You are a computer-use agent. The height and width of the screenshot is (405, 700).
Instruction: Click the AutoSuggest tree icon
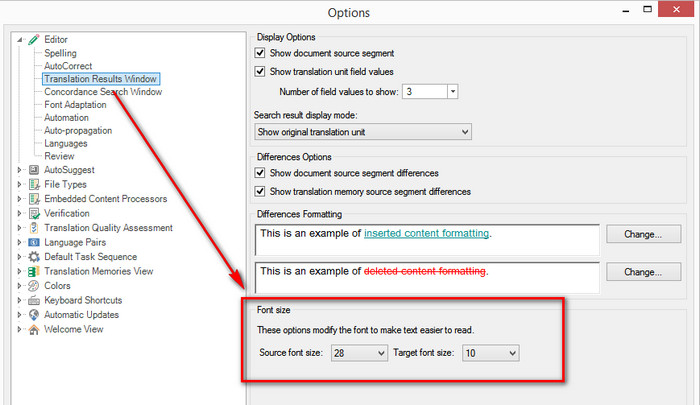click(34, 170)
